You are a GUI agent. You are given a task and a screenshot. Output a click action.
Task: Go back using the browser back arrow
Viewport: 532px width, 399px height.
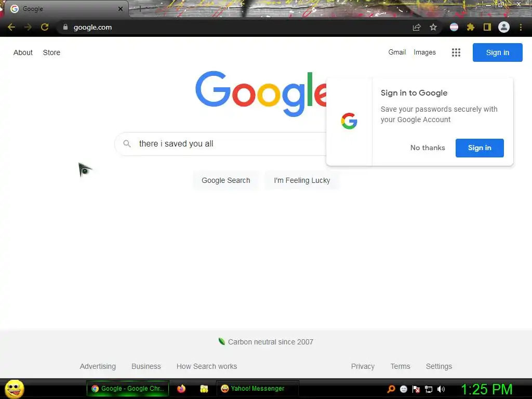click(11, 27)
